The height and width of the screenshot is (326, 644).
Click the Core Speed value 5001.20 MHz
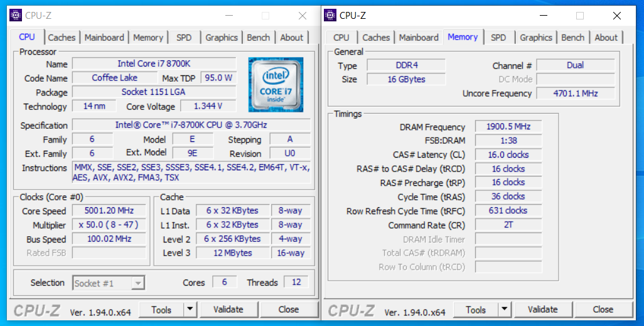pos(109,210)
